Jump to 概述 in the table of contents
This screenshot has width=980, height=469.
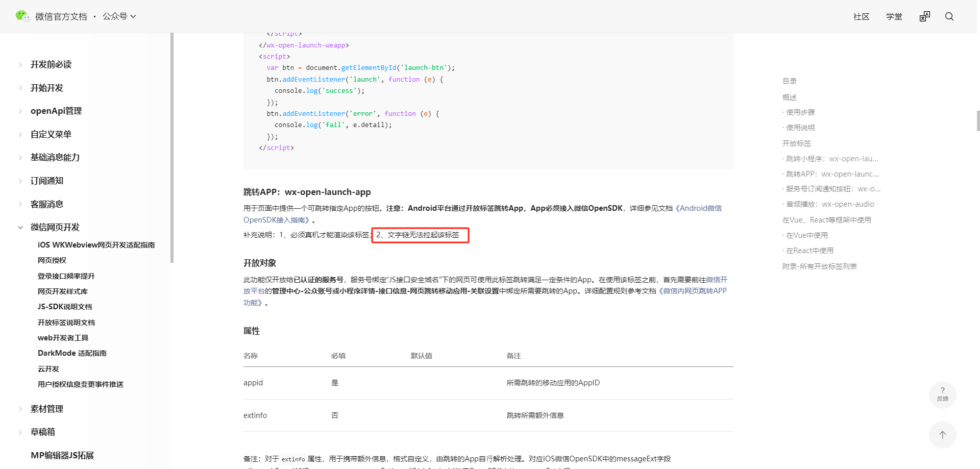[x=790, y=97]
